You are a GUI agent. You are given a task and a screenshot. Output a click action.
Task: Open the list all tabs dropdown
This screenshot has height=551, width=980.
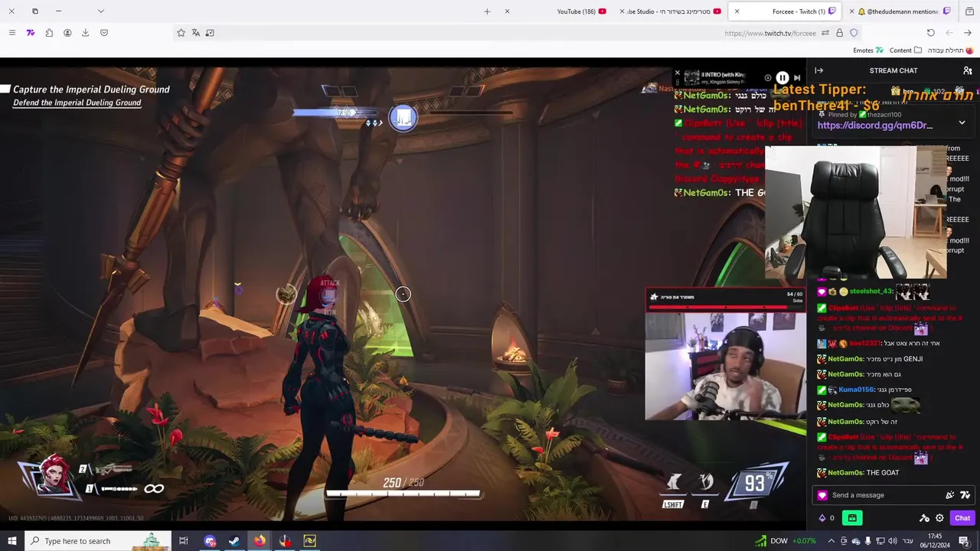pos(100,11)
